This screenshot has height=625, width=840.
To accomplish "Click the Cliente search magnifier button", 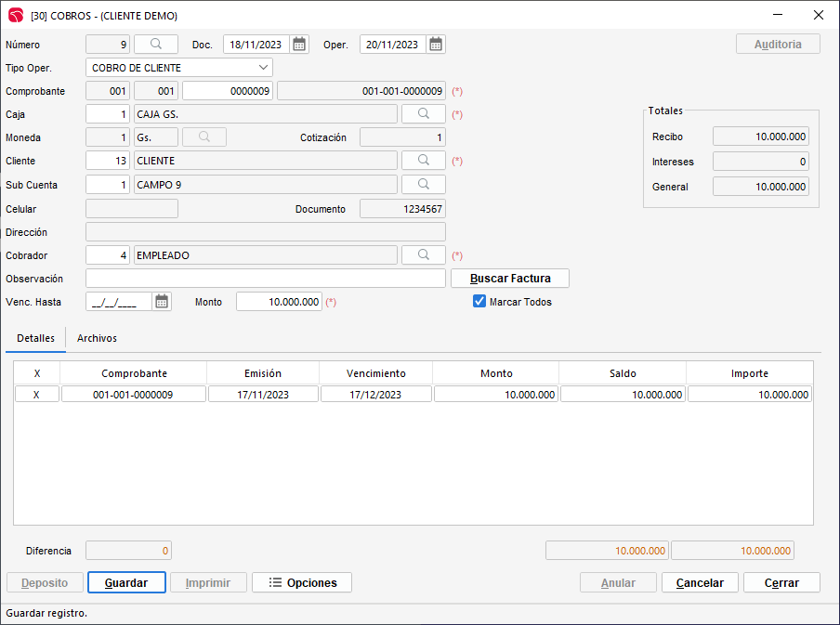I will click(423, 161).
